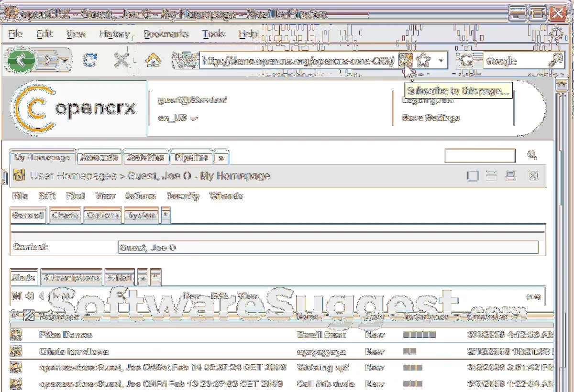Open the Firefox Tools menu
This screenshot has width=574, height=392.
click(213, 34)
